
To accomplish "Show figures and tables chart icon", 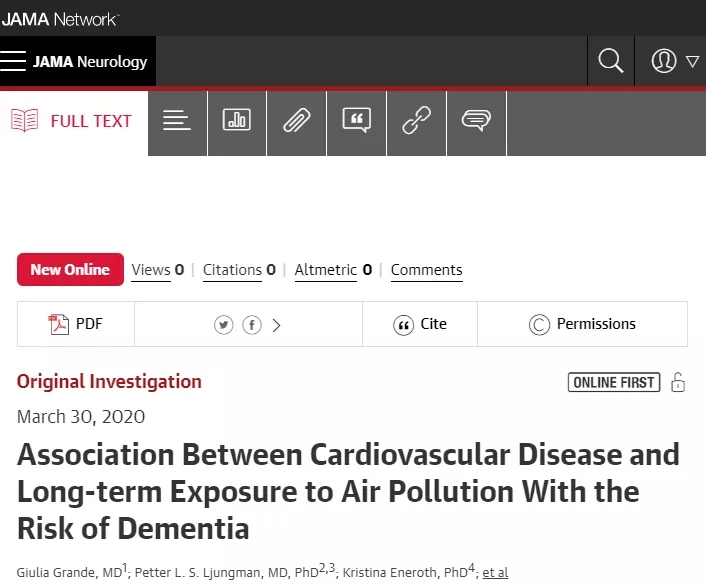I will coord(237,120).
